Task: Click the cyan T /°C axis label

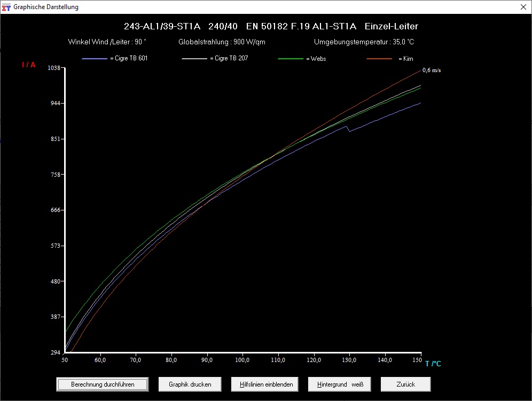Action: [433, 364]
